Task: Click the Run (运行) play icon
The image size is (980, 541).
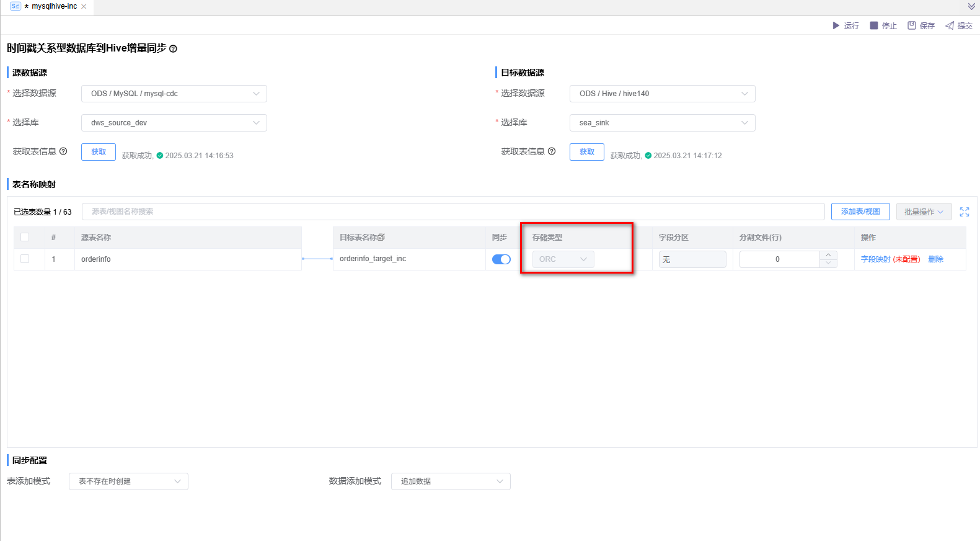Action: click(x=836, y=25)
